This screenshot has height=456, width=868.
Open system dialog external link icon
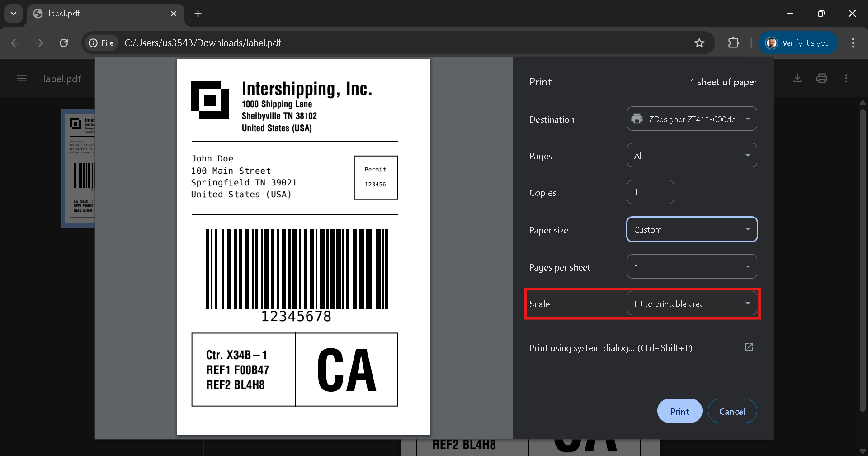pos(749,347)
